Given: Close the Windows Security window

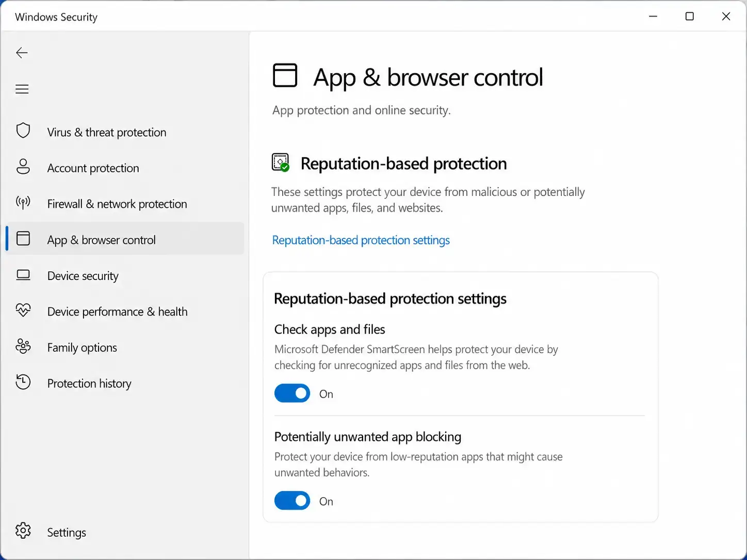Looking at the screenshot, I should [x=726, y=17].
